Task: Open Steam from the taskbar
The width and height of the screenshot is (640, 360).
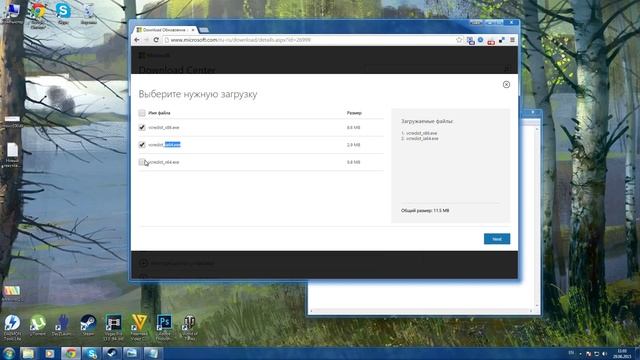Action: pos(111,353)
